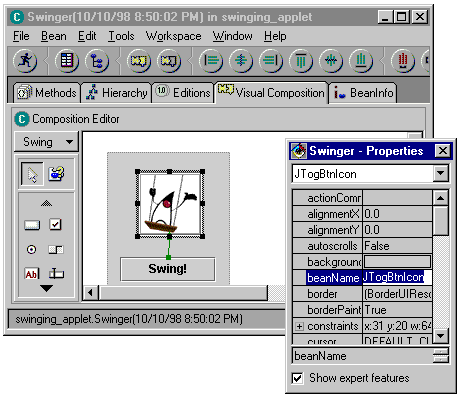460x398 pixels.
Task: Pick the JTextField bean from the palette
Action: click(x=56, y=274)
